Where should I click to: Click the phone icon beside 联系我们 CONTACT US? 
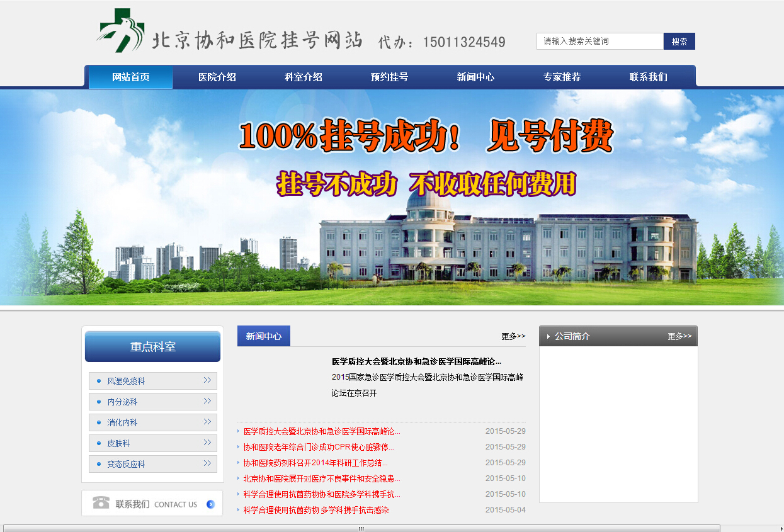pos(101,503)
